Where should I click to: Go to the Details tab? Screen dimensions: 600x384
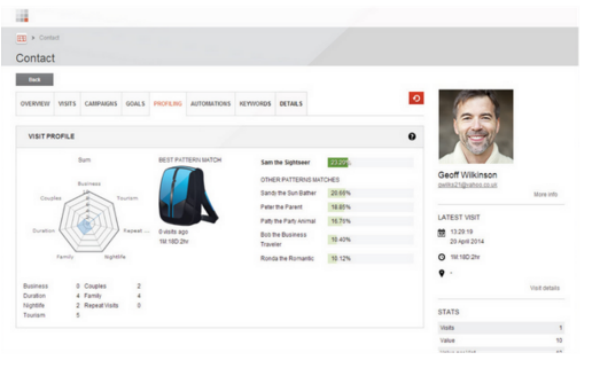click(291, 104)
